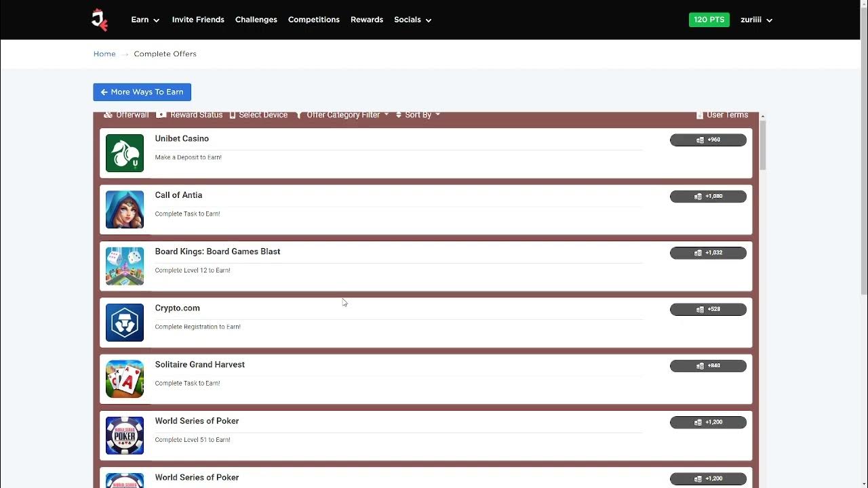
Task: Click the 'Complete Offers' breadcrumb text
Action: coord(165,54)
